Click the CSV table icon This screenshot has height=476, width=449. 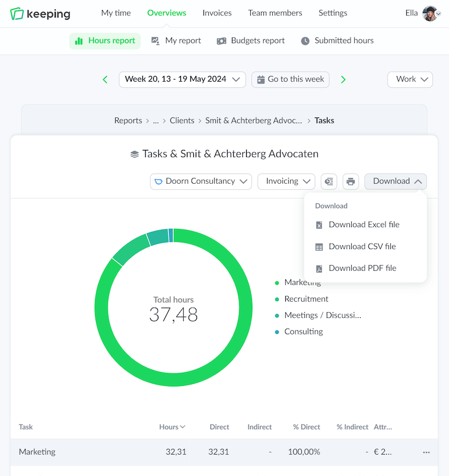pyautogui.click(x=319, y=247)
